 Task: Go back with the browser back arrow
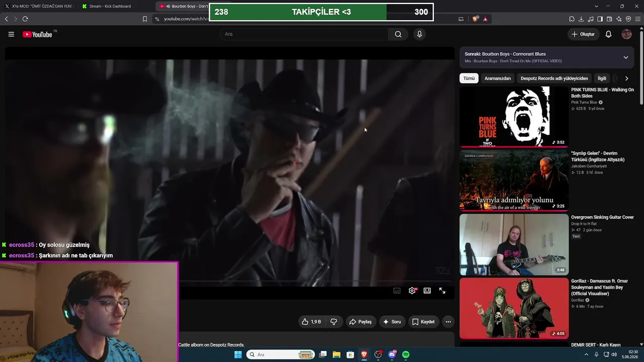coord(7,19)
